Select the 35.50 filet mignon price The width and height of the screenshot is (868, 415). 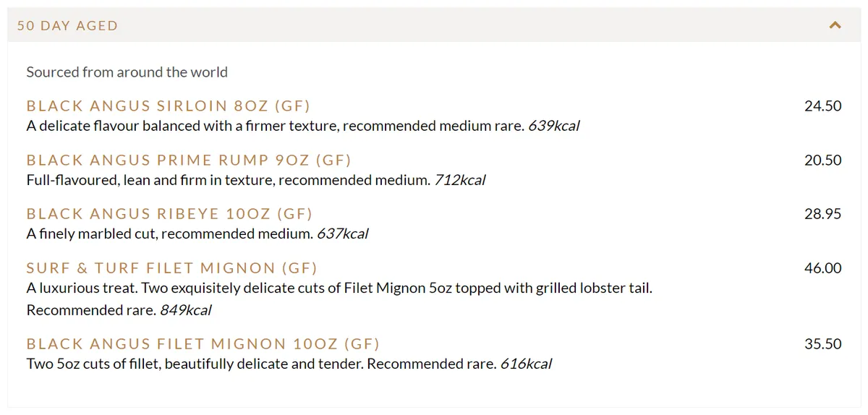822,344
